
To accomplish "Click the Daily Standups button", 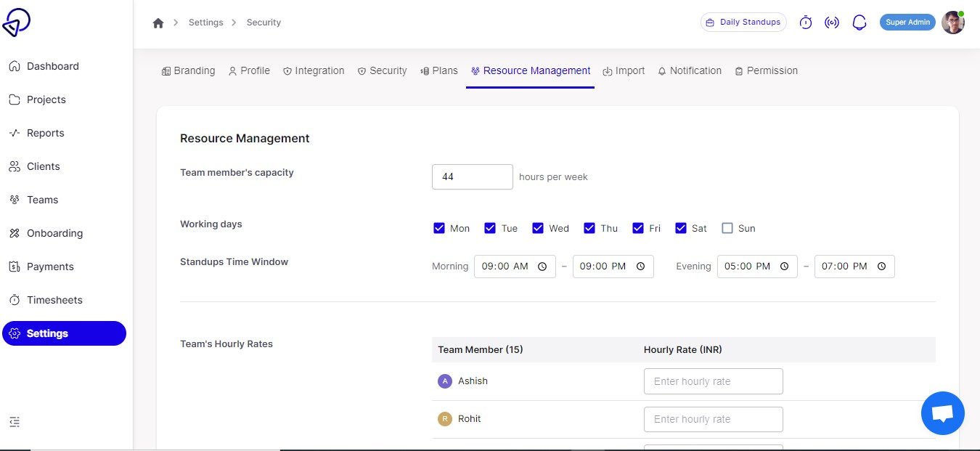I will click(743, 22).
